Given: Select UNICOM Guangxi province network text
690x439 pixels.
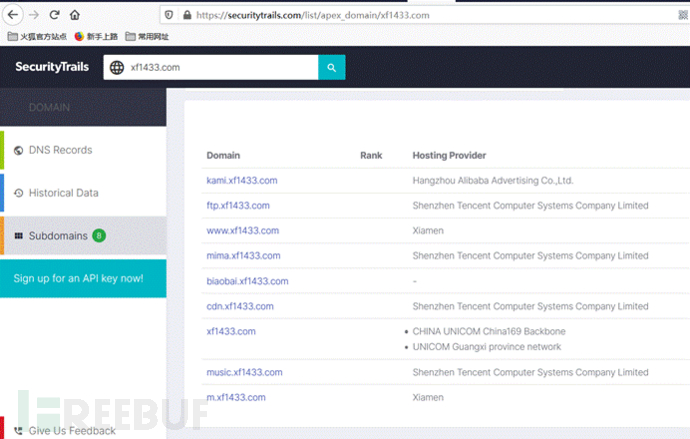Looking at the screenshot, I should coord(487,347).
